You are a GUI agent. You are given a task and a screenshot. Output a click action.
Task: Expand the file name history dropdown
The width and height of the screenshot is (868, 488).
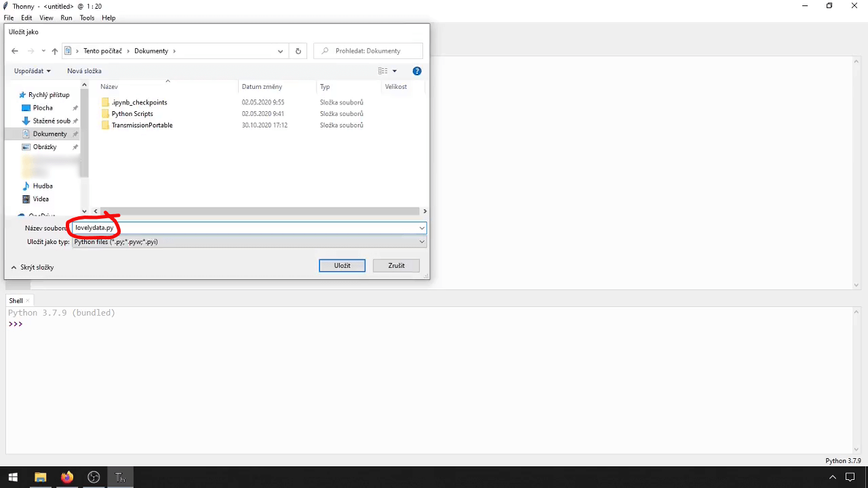pos(422,228)
